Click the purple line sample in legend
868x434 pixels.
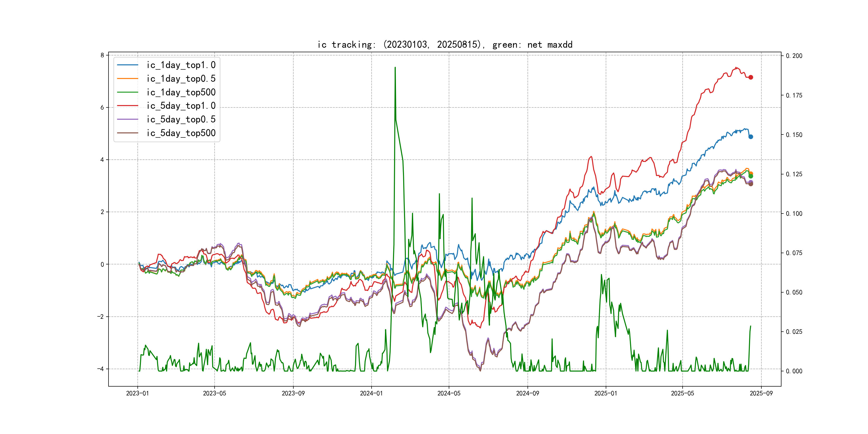127,119
